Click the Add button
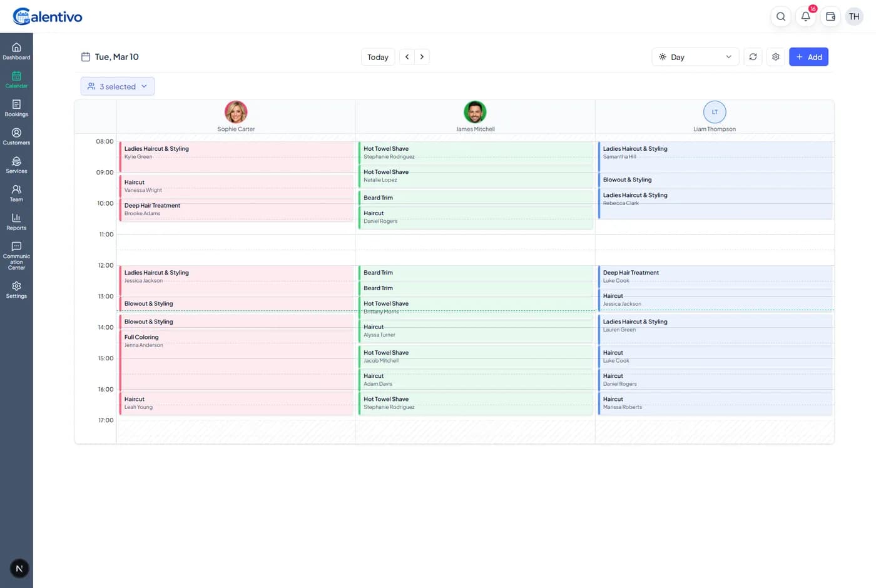Image resolution: width=876 pixels, height=588 pixels. 808,57
